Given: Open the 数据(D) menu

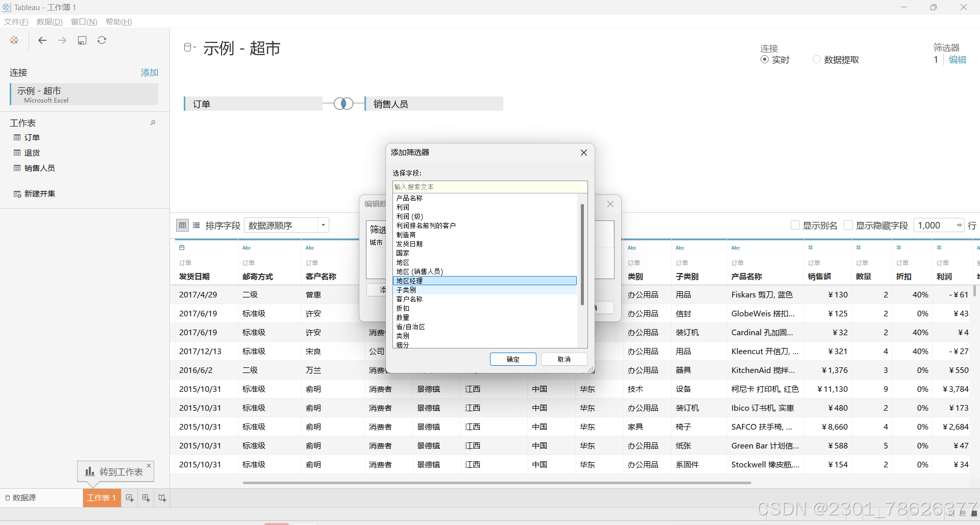Looking at the screenshot, I should (x=49, y=21).
